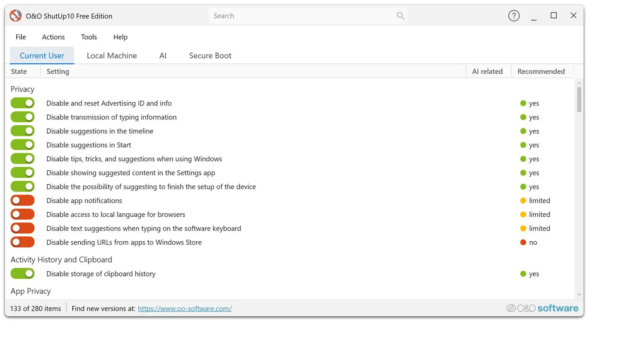The height and width of the screenshot is (364, 618).
Task: Toggle Disable and reset Advertising ID switch
Action: click(x=22, y=103)
